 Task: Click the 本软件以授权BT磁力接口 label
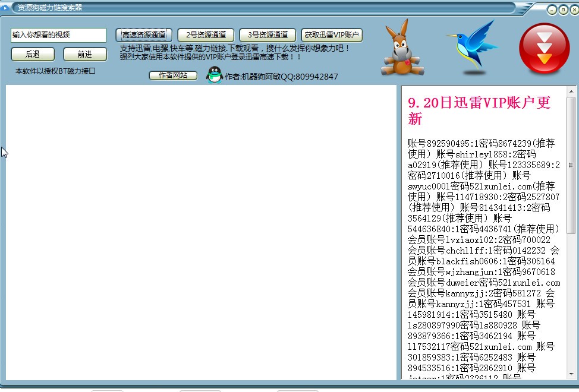pos(55,71)
